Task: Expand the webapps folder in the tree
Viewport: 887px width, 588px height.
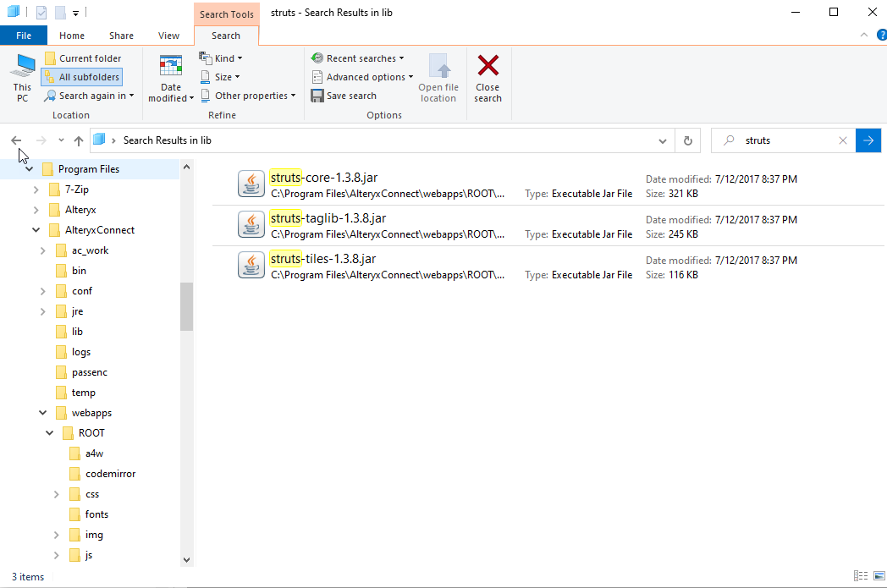Action: click(x=41, y=412)
